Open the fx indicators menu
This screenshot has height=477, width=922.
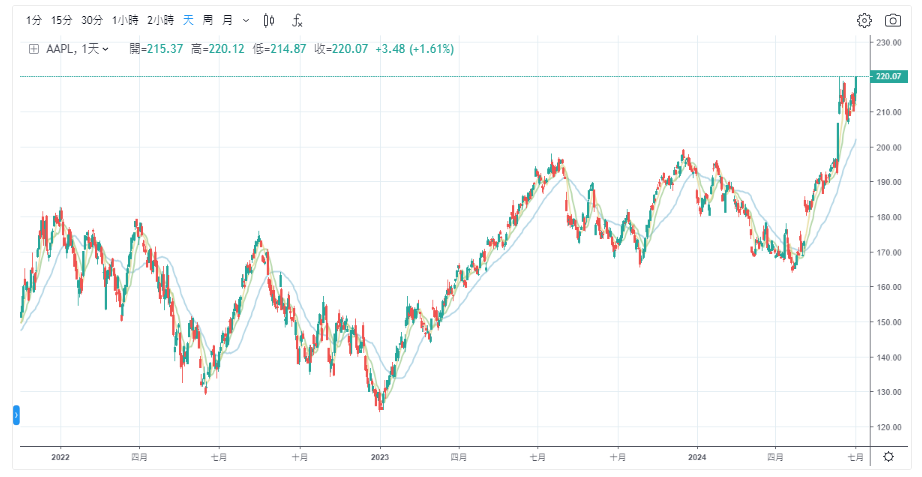pos(298,20)
